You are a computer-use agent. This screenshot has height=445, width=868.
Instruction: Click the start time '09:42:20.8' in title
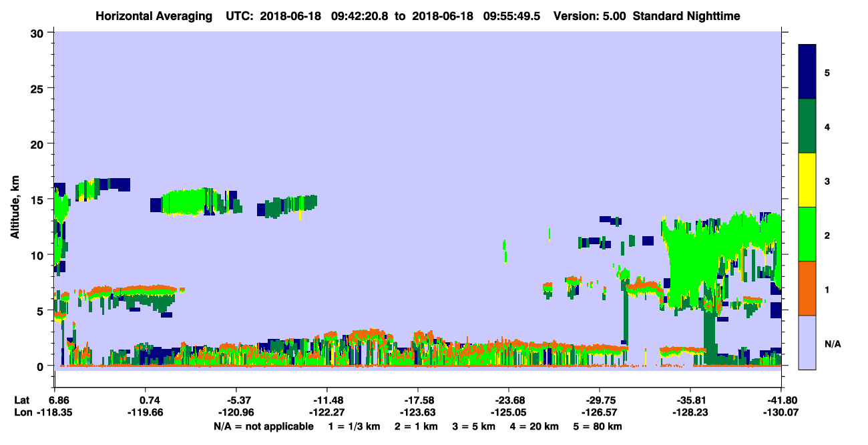pyautogui.click(x=361, y=16)
